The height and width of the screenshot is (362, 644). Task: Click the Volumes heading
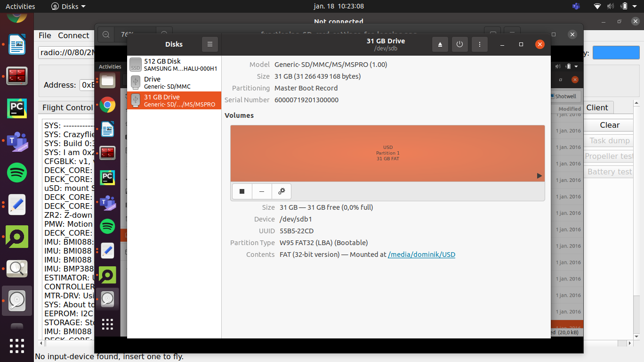[239, 115]
